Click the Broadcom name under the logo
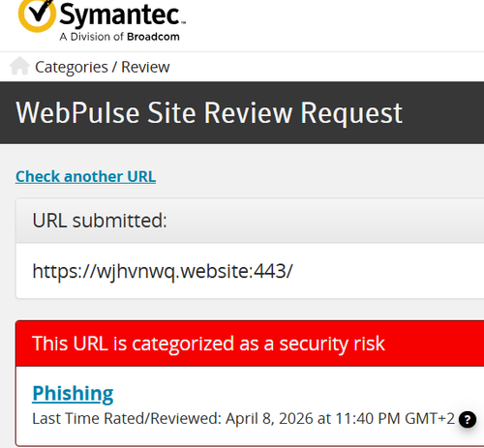The height and width of the screenshot is (448, 484). (153, 37)
